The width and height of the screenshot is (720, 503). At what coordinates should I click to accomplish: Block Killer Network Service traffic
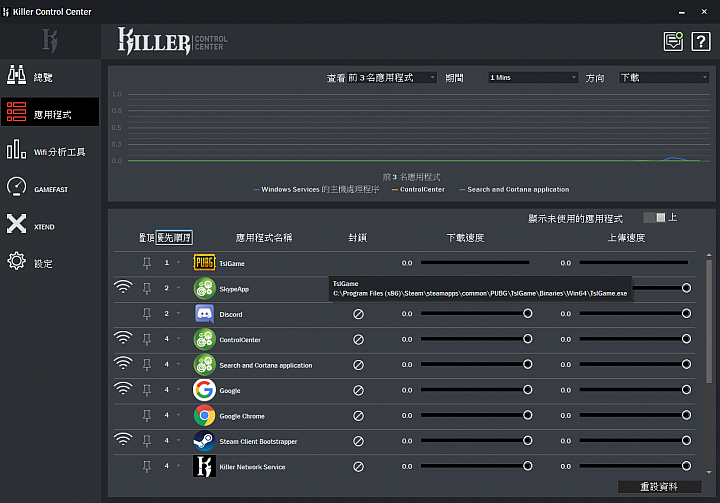coord(358,467)
